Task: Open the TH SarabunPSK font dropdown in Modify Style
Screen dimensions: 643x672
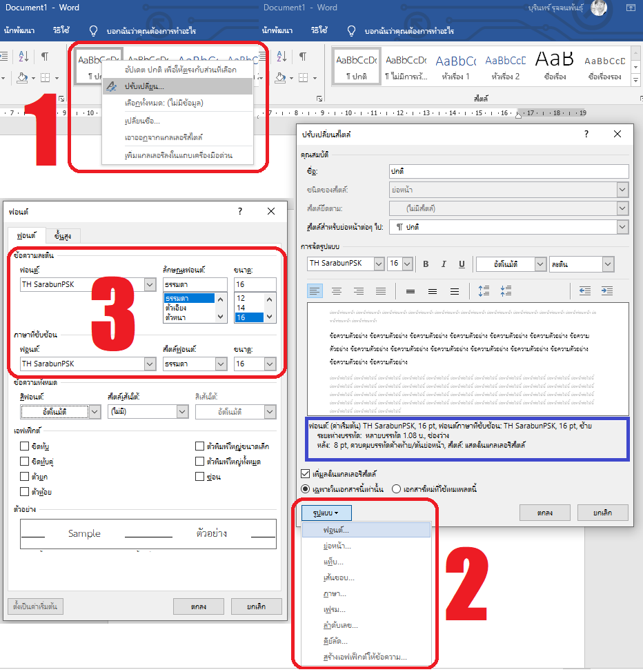Action: [379, 264]
